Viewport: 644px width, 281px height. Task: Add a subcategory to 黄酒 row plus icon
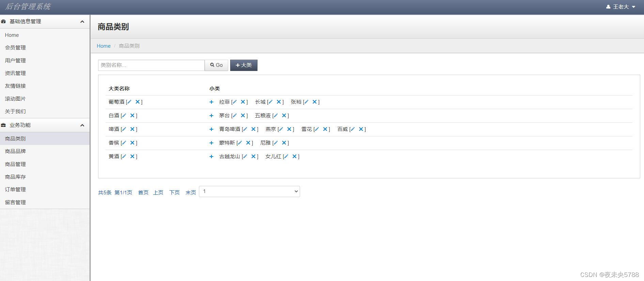211,157
